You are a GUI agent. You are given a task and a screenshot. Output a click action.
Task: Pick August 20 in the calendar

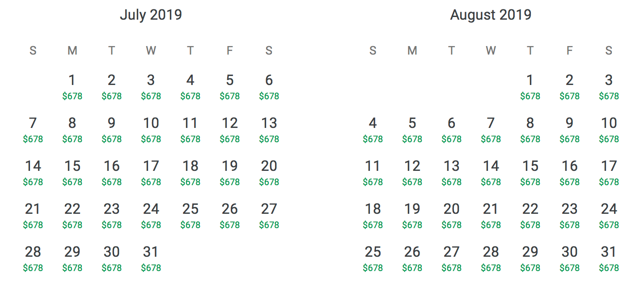[x=452, y=215]
